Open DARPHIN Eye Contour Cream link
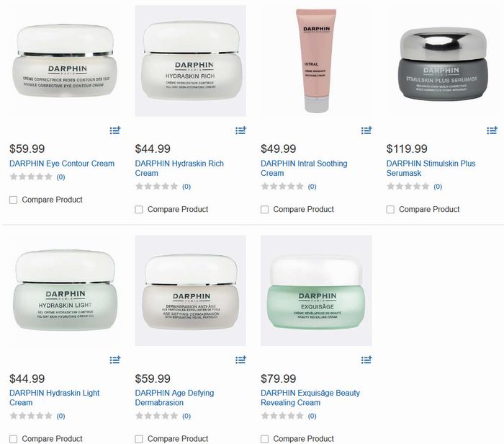504x444 pixels. click(62, 164)
